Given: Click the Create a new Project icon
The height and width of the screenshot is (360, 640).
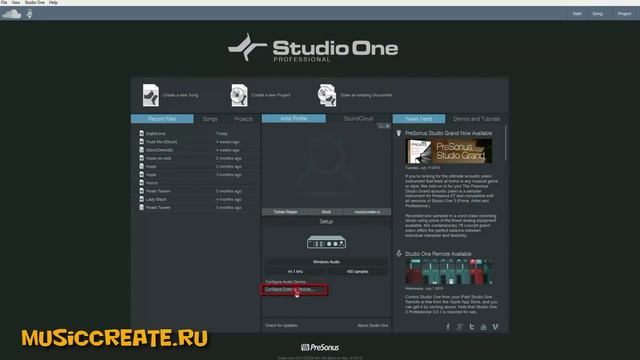Looking at the screenshot, I should click(239, 95).
